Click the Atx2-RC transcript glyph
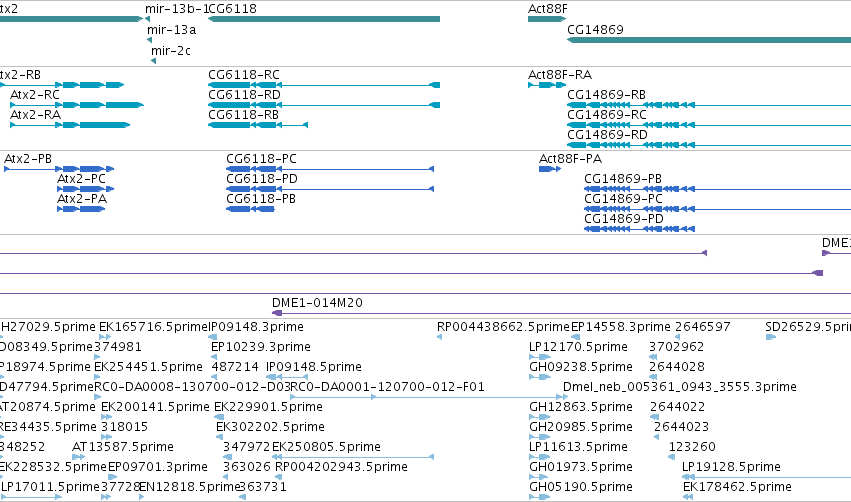This screenshot has height=502, width=851. click(x=77, y=105)
